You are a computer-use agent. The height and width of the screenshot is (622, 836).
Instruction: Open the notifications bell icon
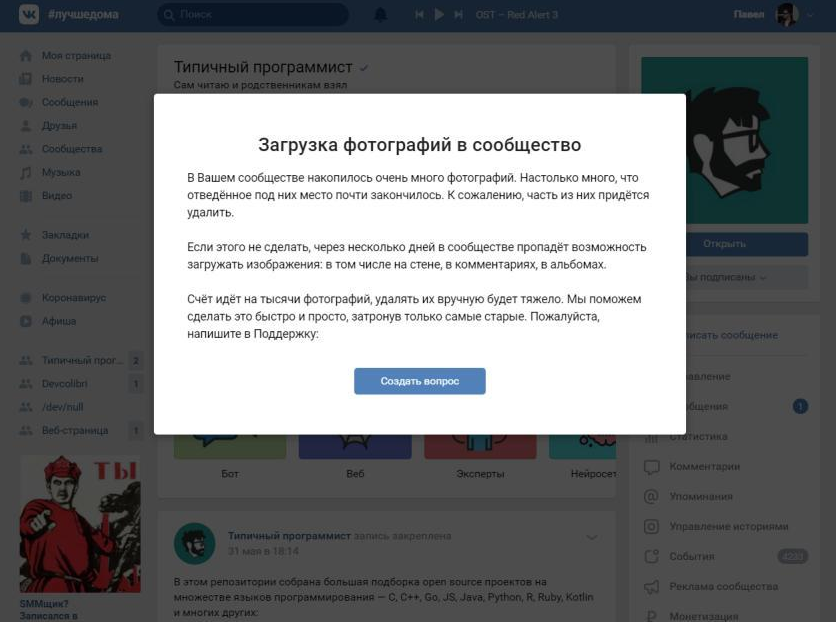point(381,14)
